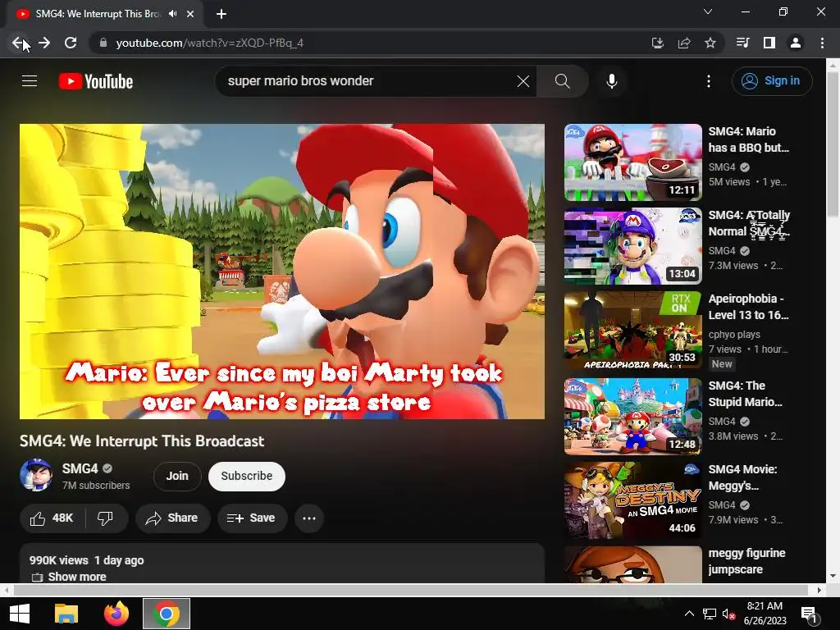Clear the search query with the X
The image size is (840, 630).
pos(523,81)
